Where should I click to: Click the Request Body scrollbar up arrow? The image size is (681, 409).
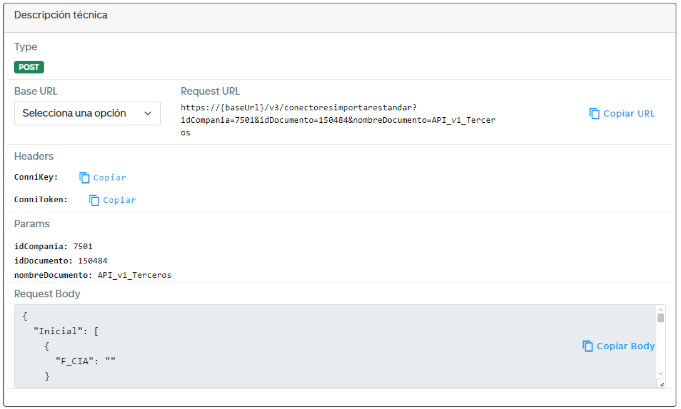pos(660,311)
